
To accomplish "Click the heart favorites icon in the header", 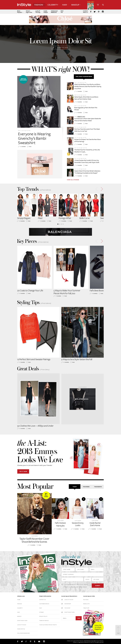I will [x=98, y=5].
